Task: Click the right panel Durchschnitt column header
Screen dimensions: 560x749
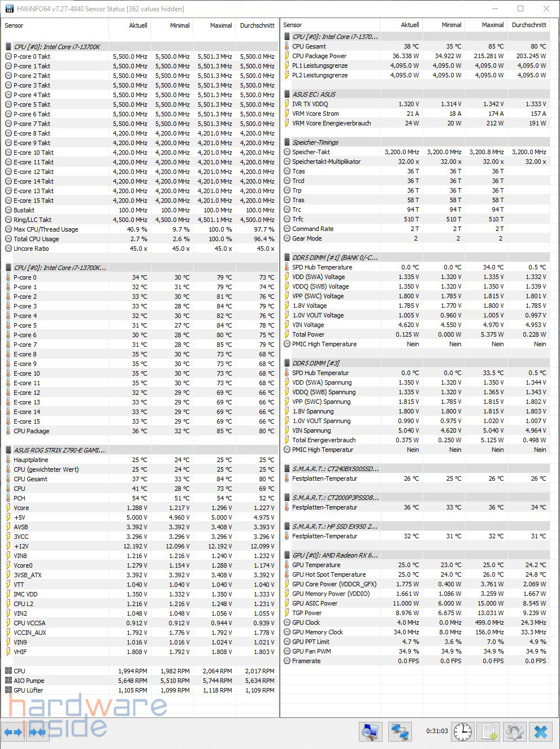Action: pyautogui.click(x=528, y=25)
